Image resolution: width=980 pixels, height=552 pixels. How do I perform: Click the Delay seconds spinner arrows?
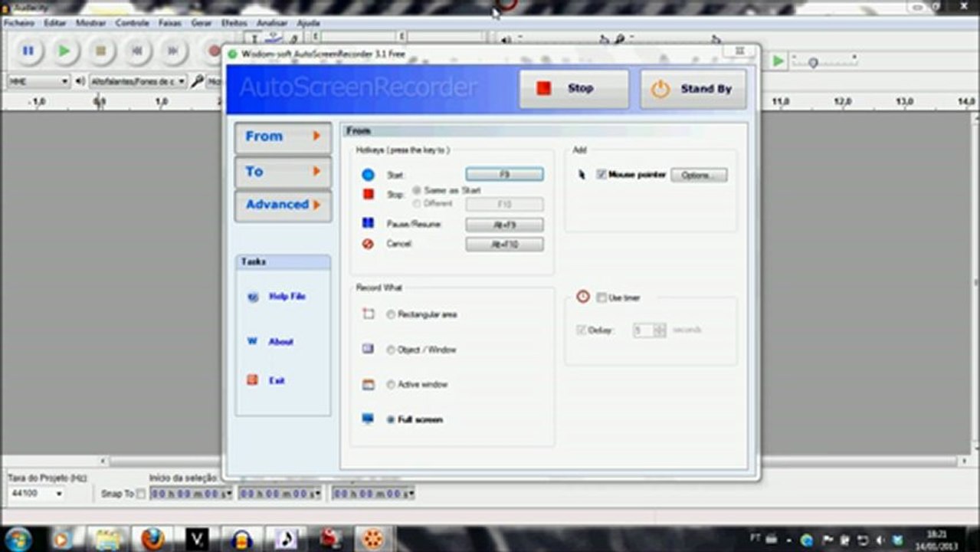click(x=660, y=330)
